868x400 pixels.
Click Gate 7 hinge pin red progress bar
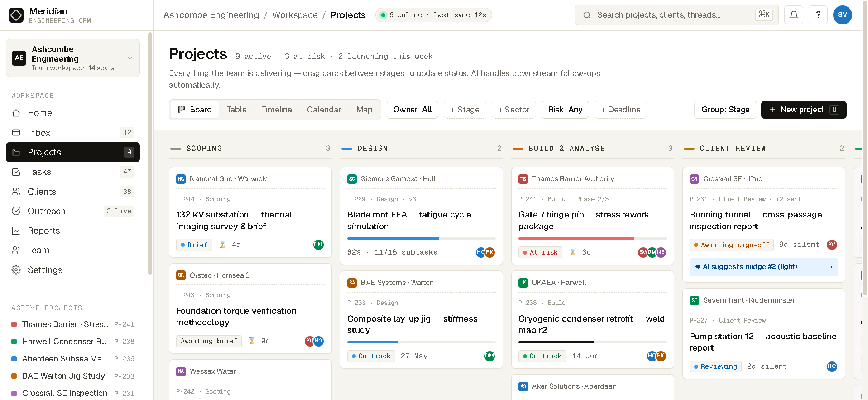point(593,238)
